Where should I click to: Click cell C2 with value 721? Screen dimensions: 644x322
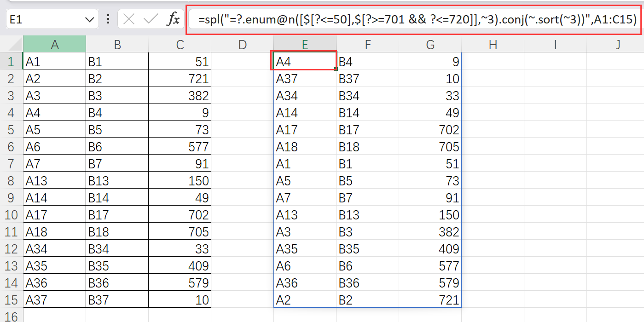click(x=180, y=79)
